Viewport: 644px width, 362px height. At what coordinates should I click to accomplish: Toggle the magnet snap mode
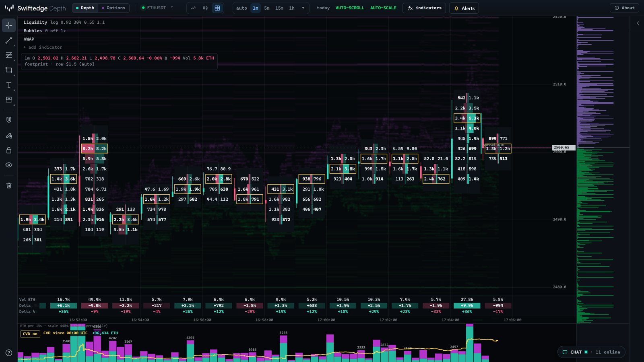(x=9, y=120)
